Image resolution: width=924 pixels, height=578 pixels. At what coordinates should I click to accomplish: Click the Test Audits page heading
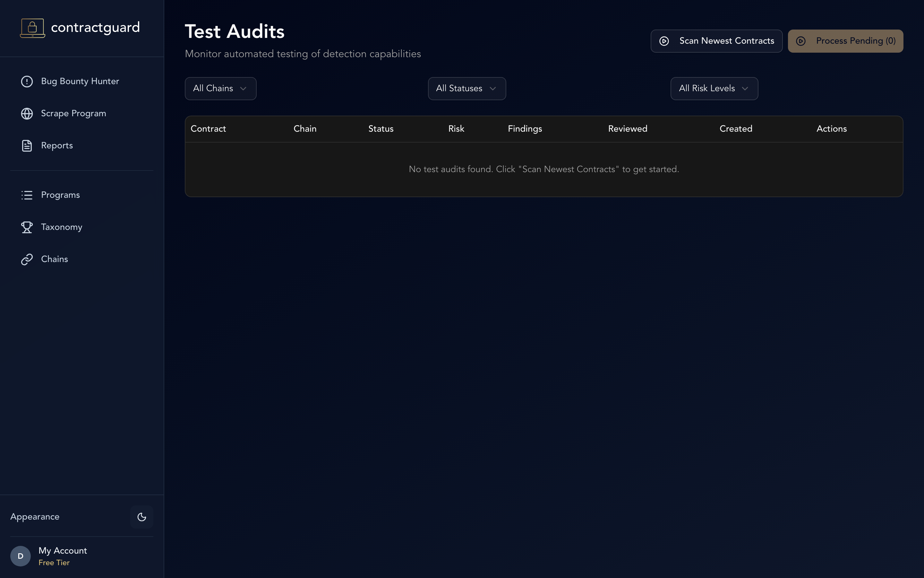[x=235, y=31]
